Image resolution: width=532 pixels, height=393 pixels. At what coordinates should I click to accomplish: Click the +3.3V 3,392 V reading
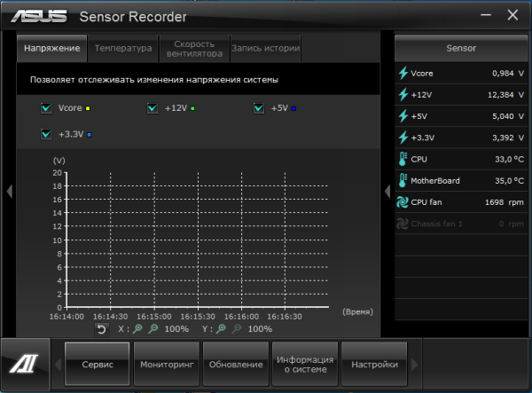click(507, 138)
